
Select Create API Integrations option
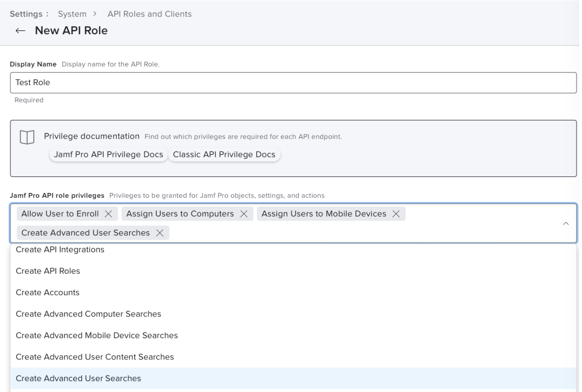click(293, 249)
